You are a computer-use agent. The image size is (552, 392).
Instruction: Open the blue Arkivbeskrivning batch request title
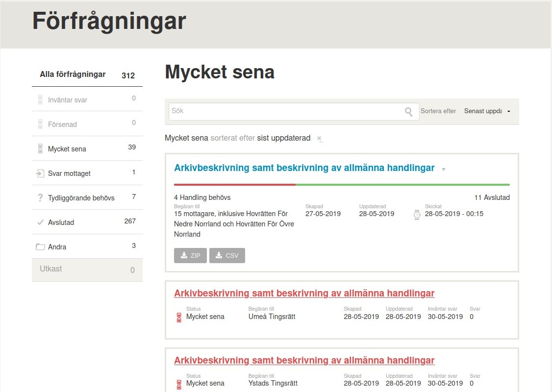[304, 168]
